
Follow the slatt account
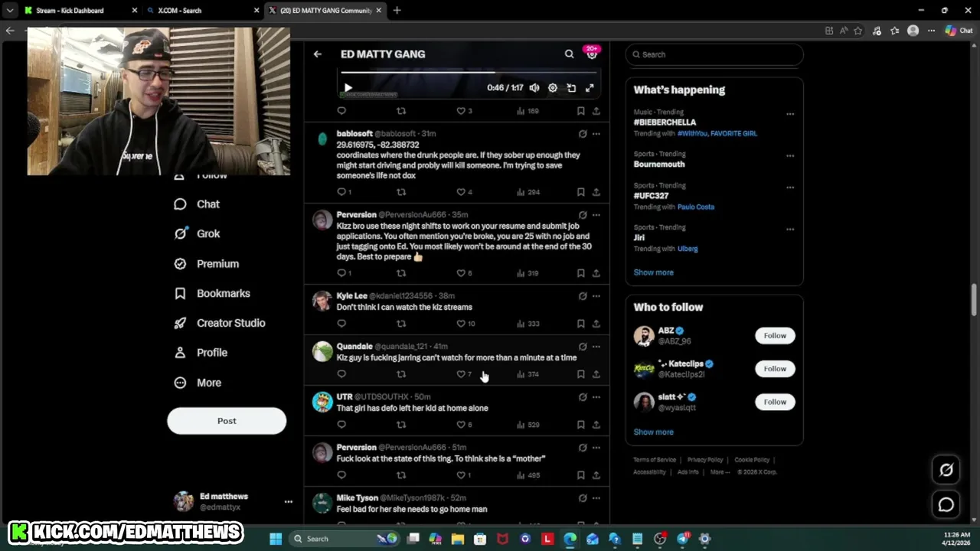(x=775, y=402)
